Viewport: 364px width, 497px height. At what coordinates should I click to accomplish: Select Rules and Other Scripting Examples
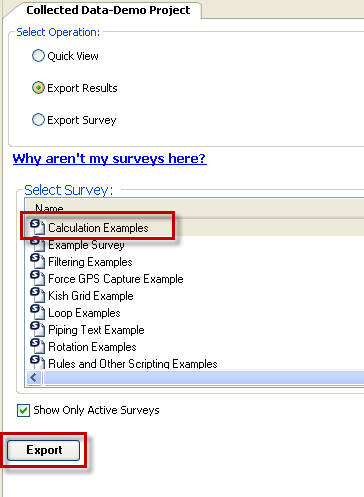pyautogui.click(x=133, y=363)
